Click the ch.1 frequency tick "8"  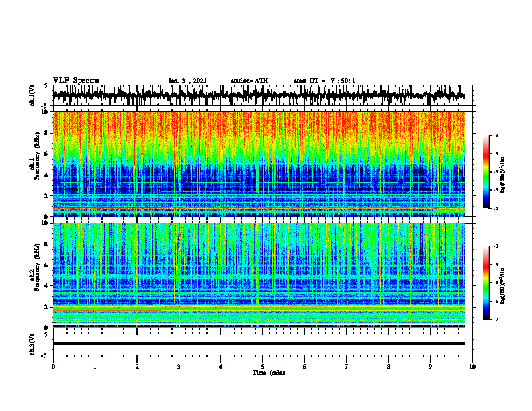[46, 133]
